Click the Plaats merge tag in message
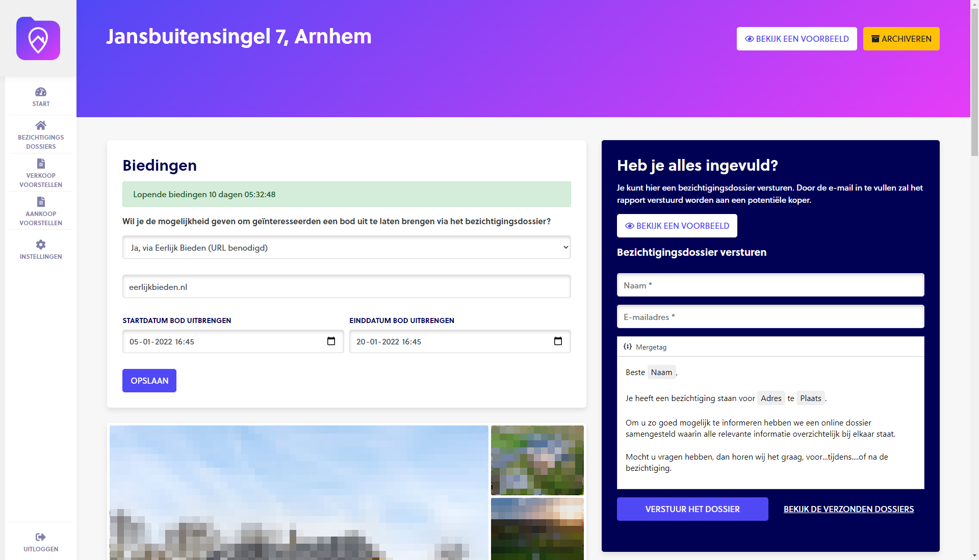The height and width of the screenshot is (560, 979). point(810,398)
